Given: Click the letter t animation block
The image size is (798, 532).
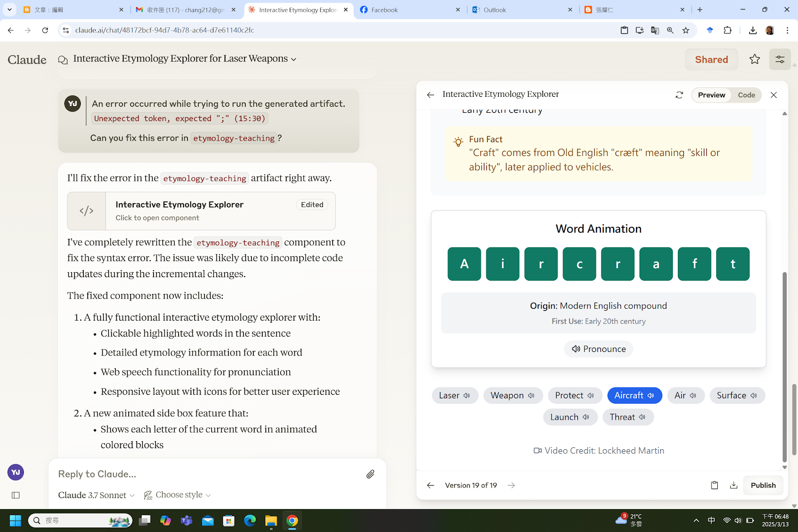Looking at the screenshot, I should 733,264.
